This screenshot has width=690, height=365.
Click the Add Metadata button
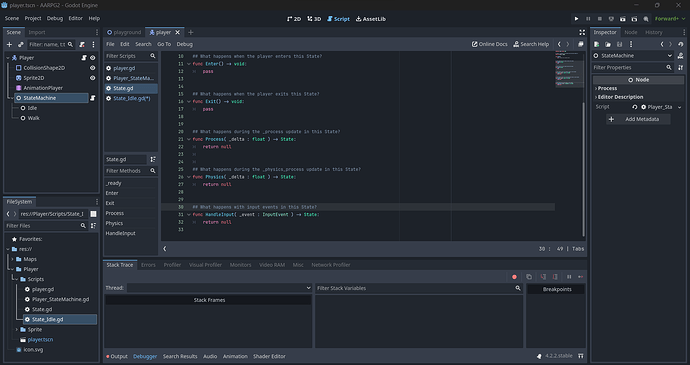(638, 119)
